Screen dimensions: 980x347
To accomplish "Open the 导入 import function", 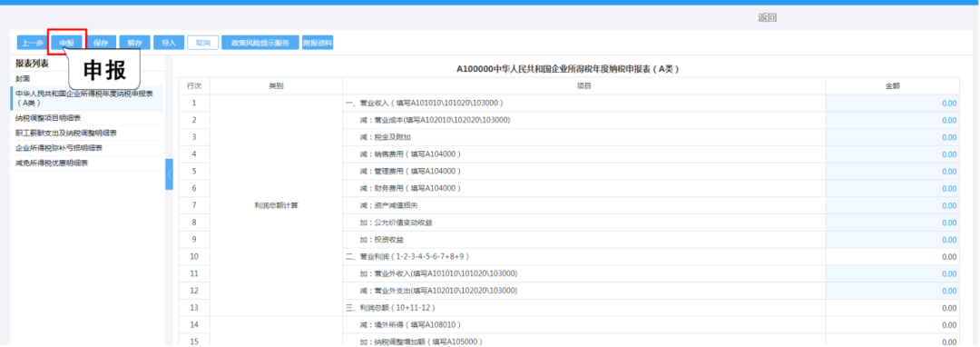I will 169,43.
